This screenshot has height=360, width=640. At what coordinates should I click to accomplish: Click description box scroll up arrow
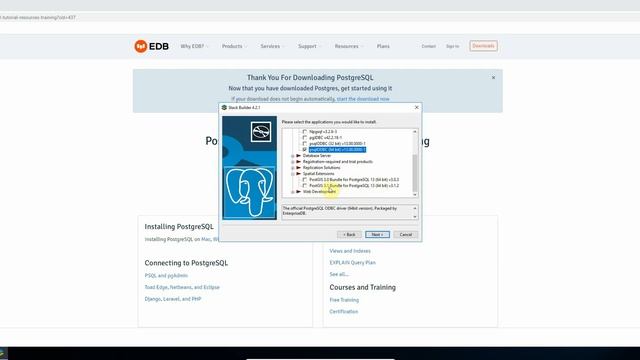pos(415,208)
